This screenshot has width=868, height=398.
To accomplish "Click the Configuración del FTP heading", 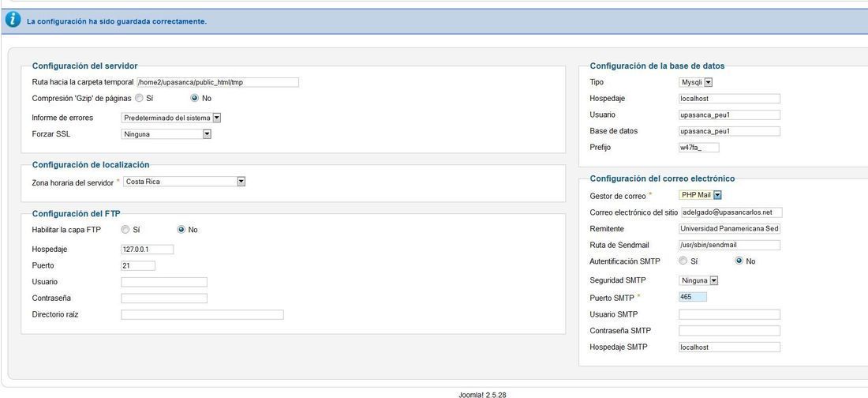I will tap(77, 213).
